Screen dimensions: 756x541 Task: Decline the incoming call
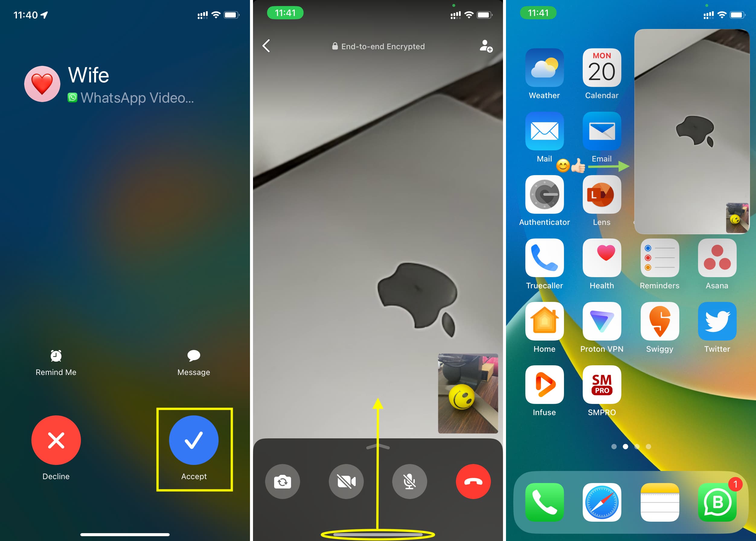pos(56,440)
